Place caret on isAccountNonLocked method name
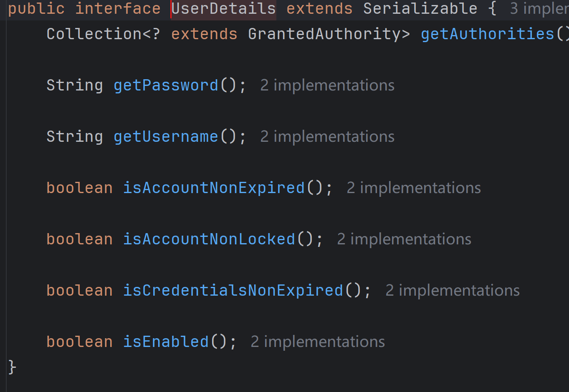The image size is (569, 392). point(209,239)
